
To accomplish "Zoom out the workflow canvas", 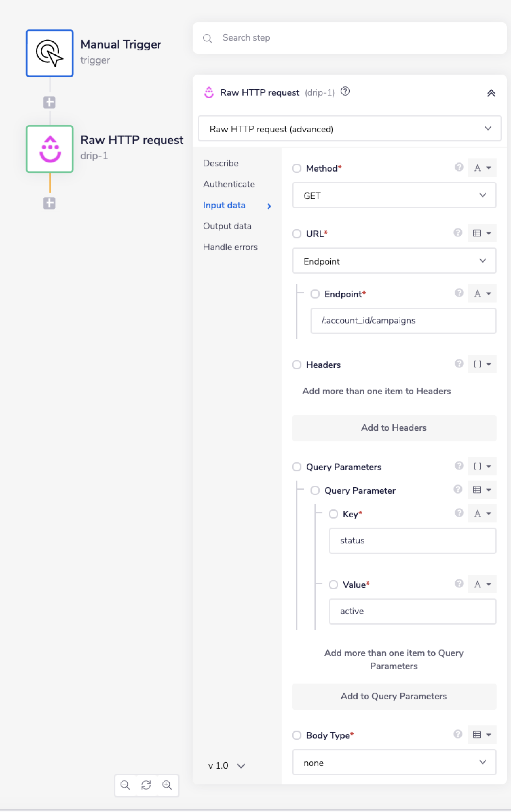I will pyautogui.click(x=125, y=785).
